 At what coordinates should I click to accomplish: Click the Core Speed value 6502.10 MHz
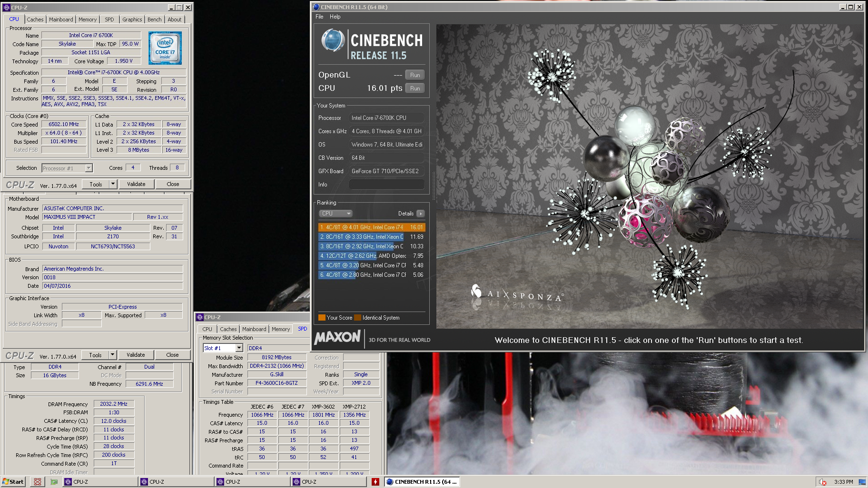click(64, 125)
